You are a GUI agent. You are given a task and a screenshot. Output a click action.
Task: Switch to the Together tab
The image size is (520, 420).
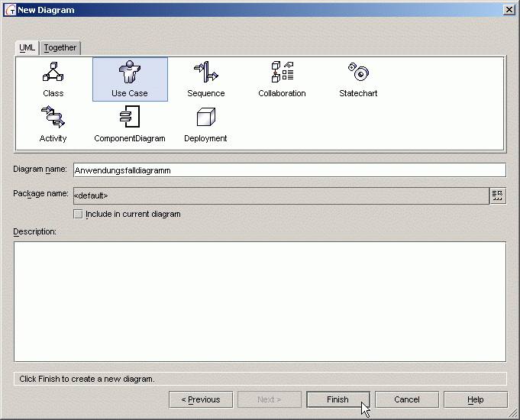(60, 47)
